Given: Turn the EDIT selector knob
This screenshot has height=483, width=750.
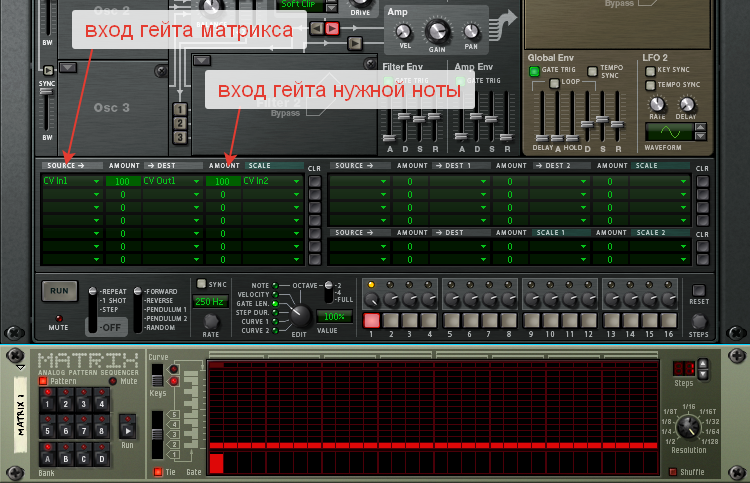Looking at the screenshot, I should click(300, 315).
